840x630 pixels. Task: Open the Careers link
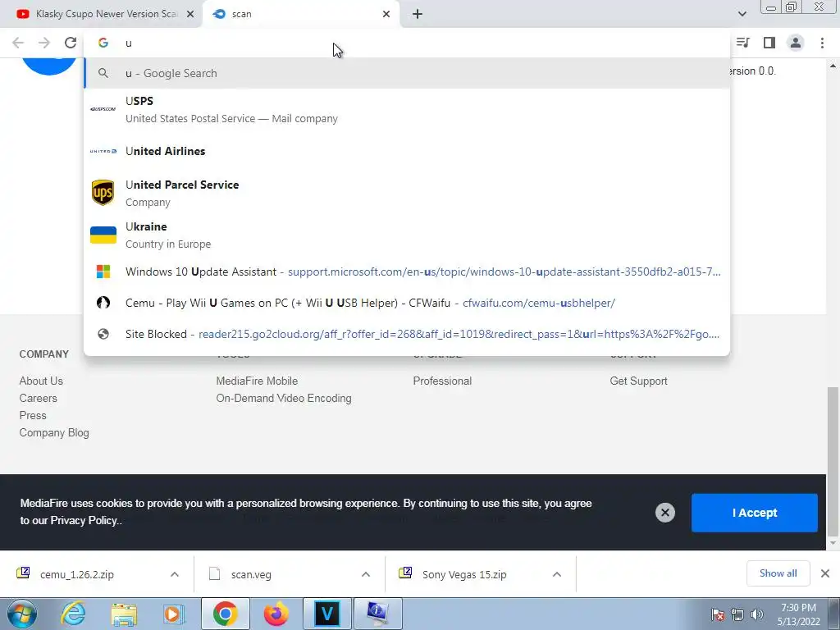[x=38, y=398]
